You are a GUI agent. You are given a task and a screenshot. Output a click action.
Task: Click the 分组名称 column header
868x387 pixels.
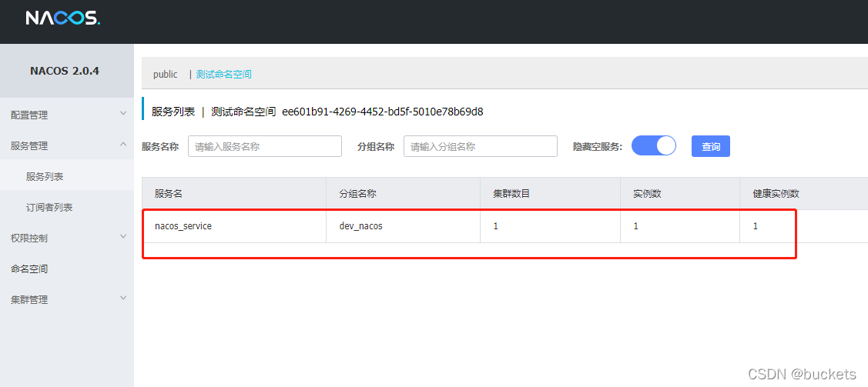[358, 194]
